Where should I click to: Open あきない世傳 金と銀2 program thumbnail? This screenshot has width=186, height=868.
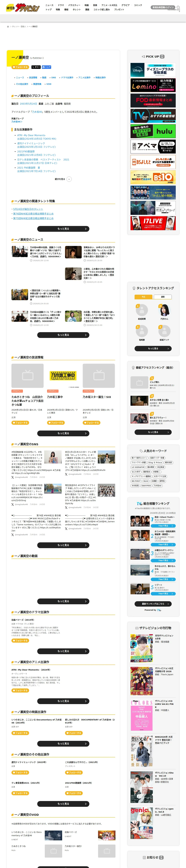[x=139, y=400]
